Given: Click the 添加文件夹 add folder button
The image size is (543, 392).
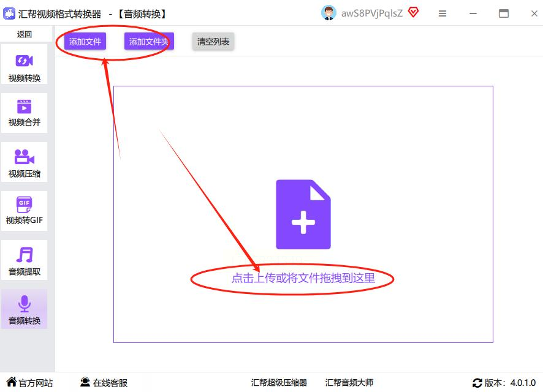Looking at the screenshot, I should click(x=149, y=42).
